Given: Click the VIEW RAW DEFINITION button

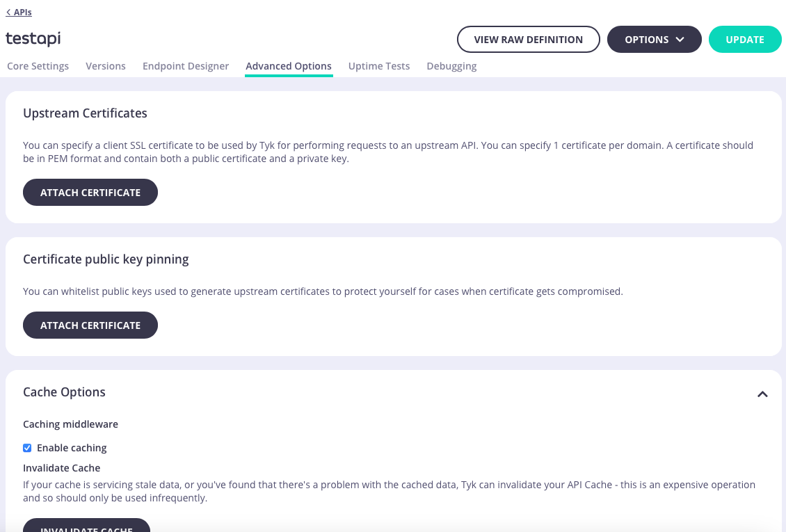Looking at the screenshot, I should point(528,39).
